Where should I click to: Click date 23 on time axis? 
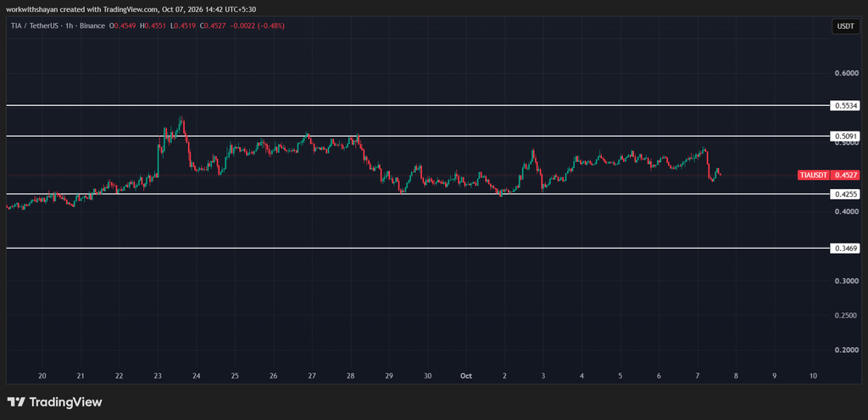158,376
